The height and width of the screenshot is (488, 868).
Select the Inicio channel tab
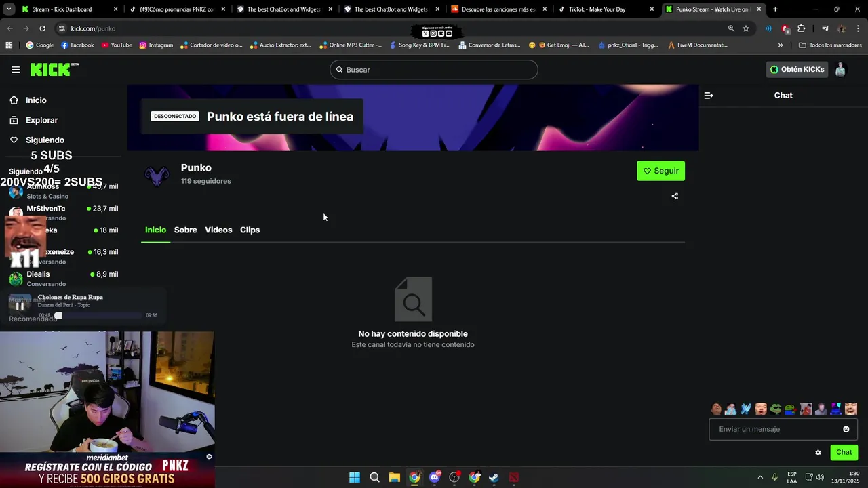[155, 230]
